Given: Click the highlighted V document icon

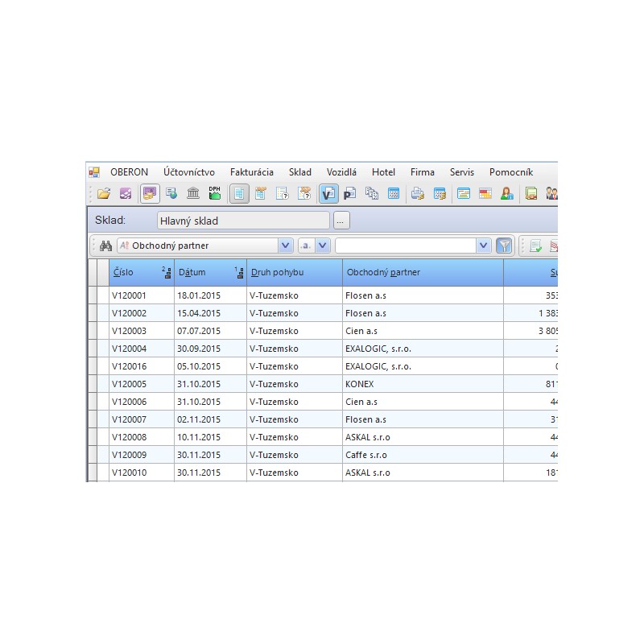Looking at the screenshot, I should tap(328, 193).
